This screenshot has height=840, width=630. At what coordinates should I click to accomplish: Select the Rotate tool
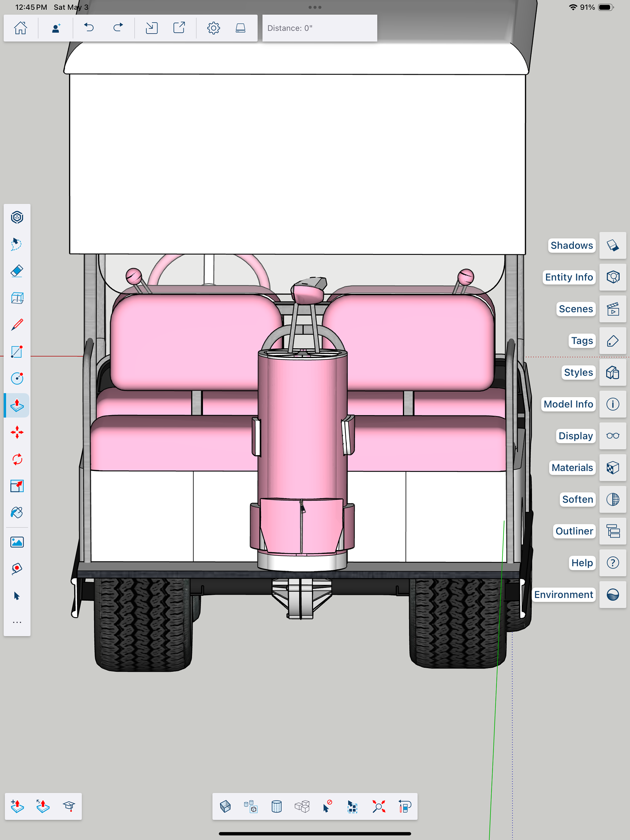[17, 459]
